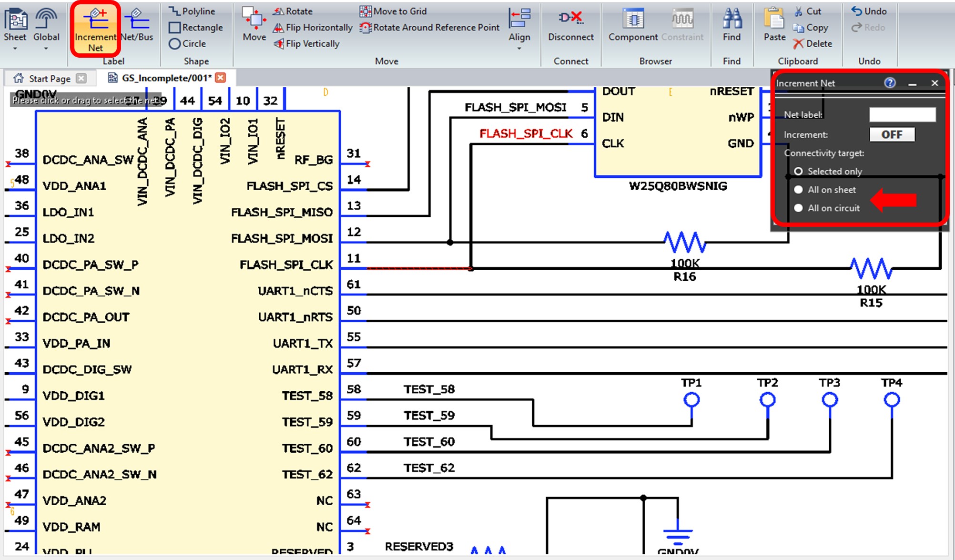Select the Selected only radio button
The width and height of the screenshot is (955, 560).
[800, 171]
